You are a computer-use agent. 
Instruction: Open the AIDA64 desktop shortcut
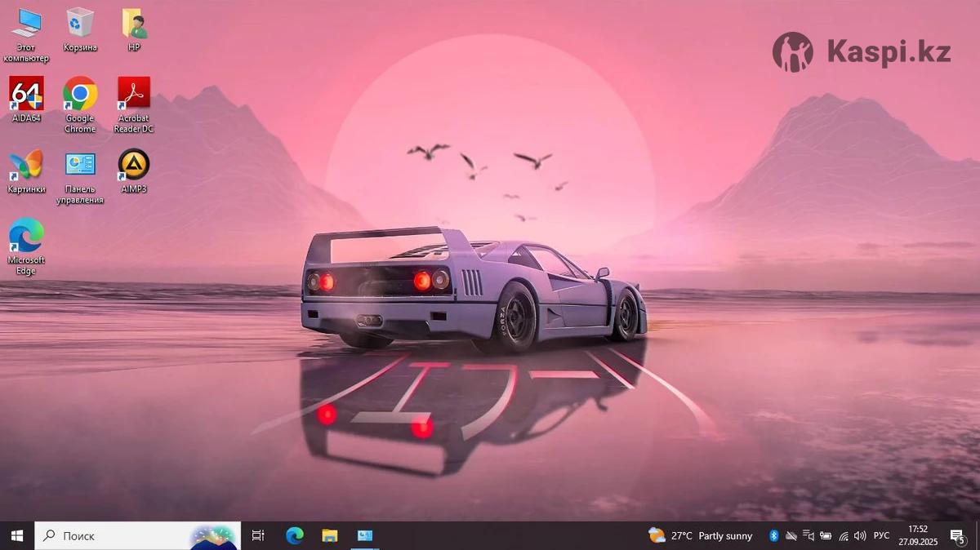pos(26,95)
